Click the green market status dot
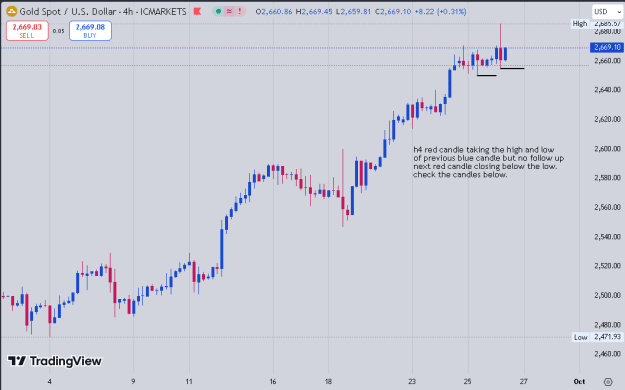 coord(218,12)
